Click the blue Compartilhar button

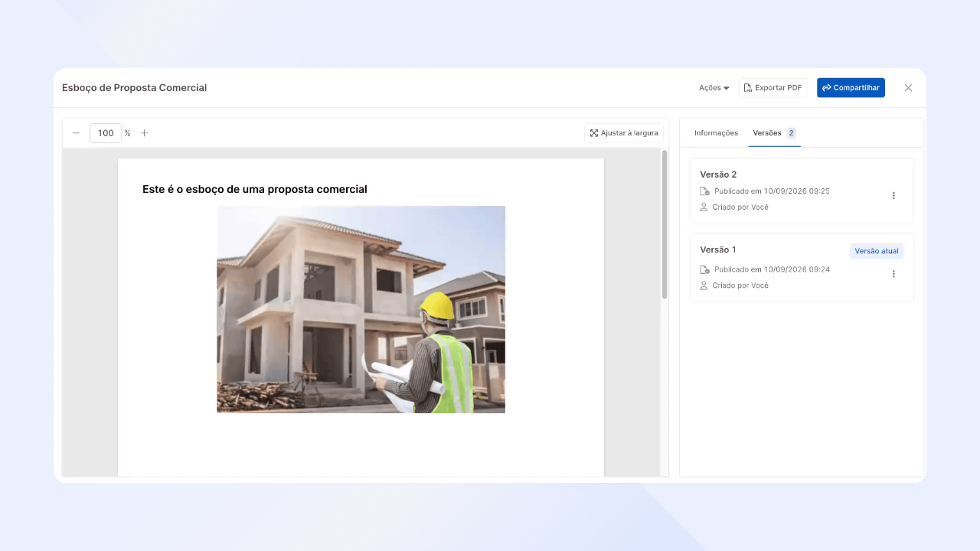coord(851,88)
